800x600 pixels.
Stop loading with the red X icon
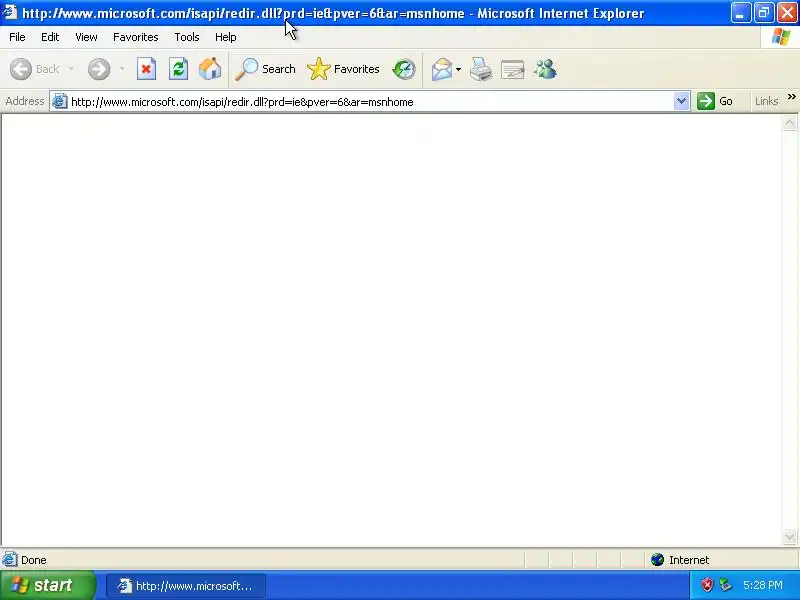pos(146,69)
